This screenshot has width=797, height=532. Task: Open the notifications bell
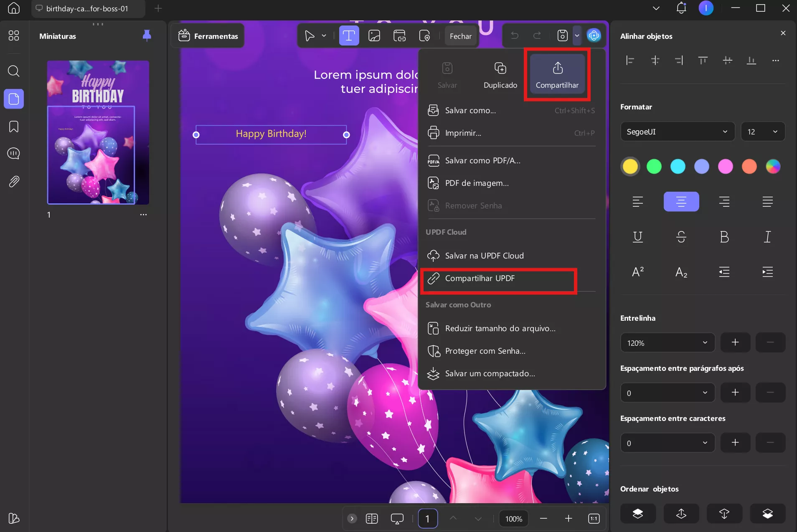(681, 8)
